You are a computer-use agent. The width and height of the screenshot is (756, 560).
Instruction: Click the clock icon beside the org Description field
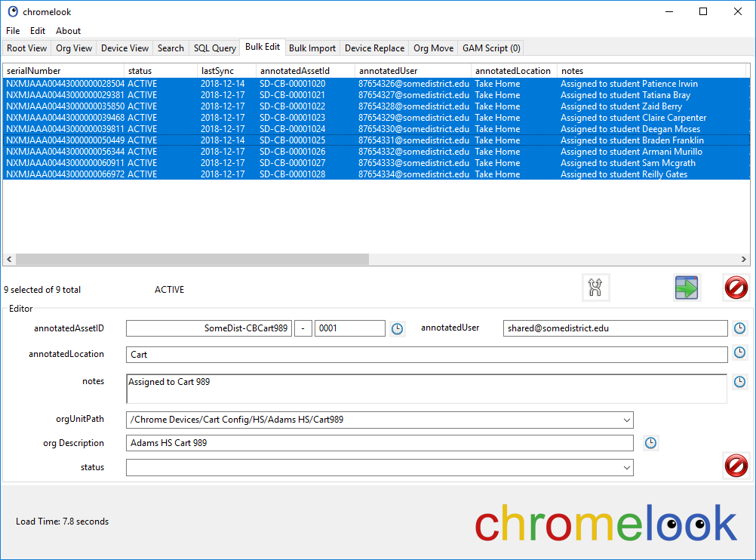[650, 443]
